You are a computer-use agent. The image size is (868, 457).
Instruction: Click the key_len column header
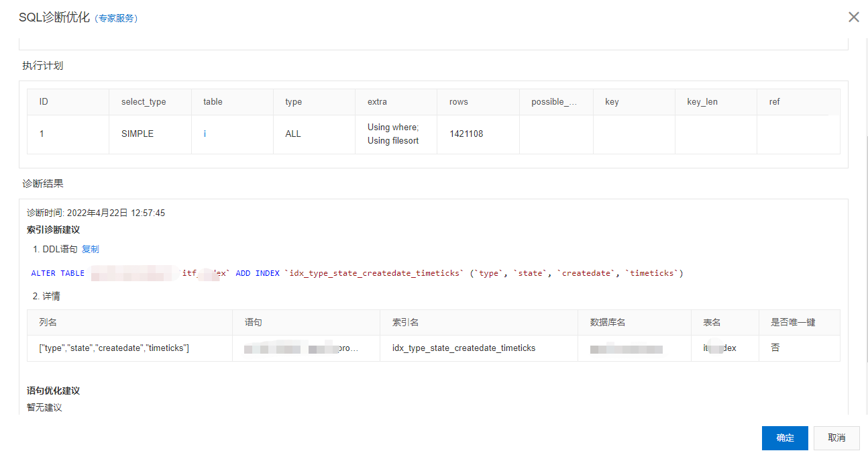[x=702, y=102]
